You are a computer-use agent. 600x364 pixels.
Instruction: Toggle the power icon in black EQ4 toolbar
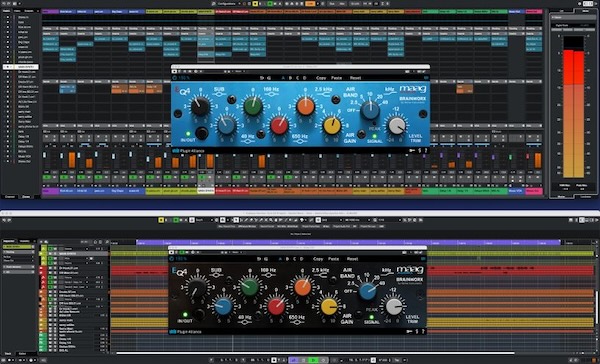[172, 259]
